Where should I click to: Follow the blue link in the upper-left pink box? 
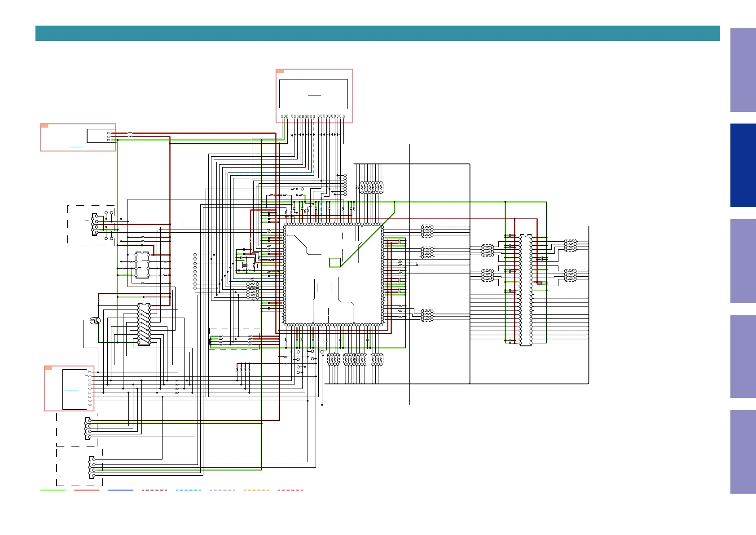click(x=76, y=147)
